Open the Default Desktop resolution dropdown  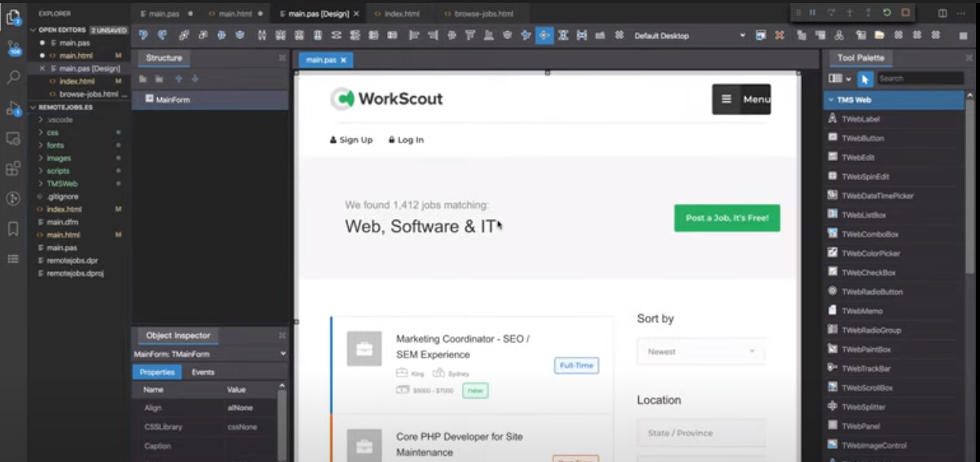(x=742, y=35)
